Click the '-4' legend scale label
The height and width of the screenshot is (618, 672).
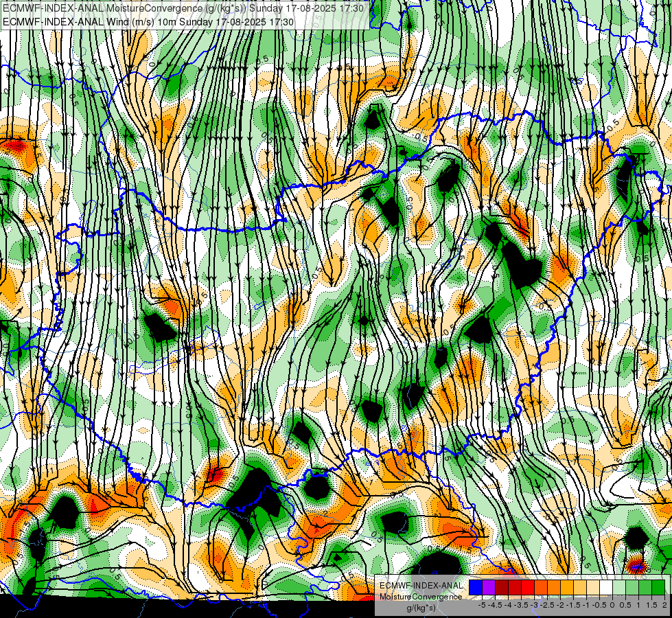coord(509,605)
